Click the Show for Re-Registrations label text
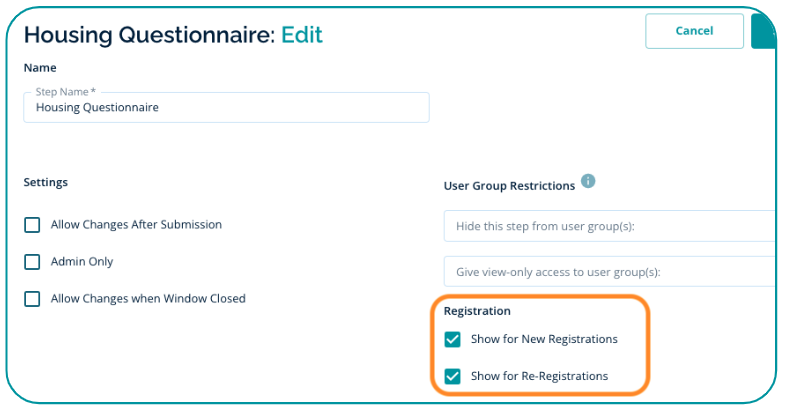785x410 pixels. 539,377
